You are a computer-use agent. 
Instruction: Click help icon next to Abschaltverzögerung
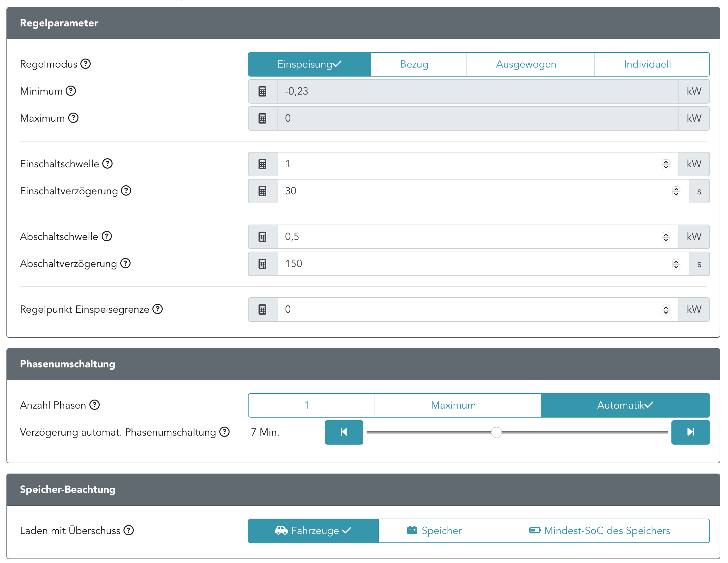(x=125, y=263)
